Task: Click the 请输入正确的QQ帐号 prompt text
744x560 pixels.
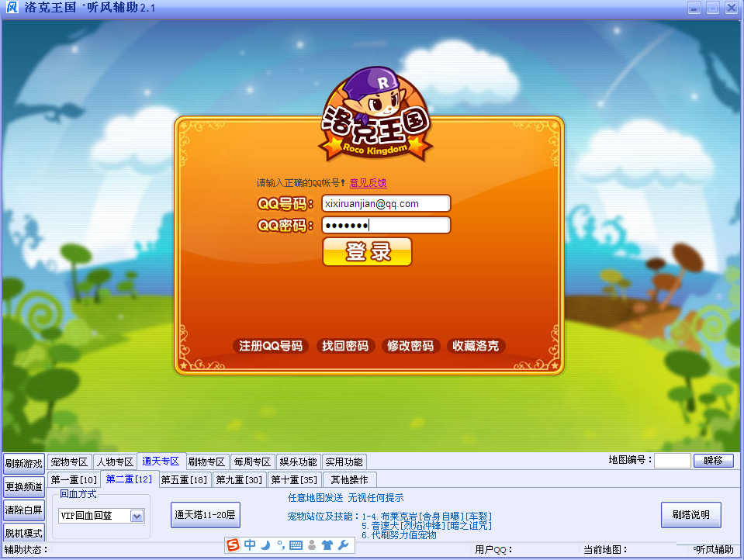Action: [x=300, y=183]
